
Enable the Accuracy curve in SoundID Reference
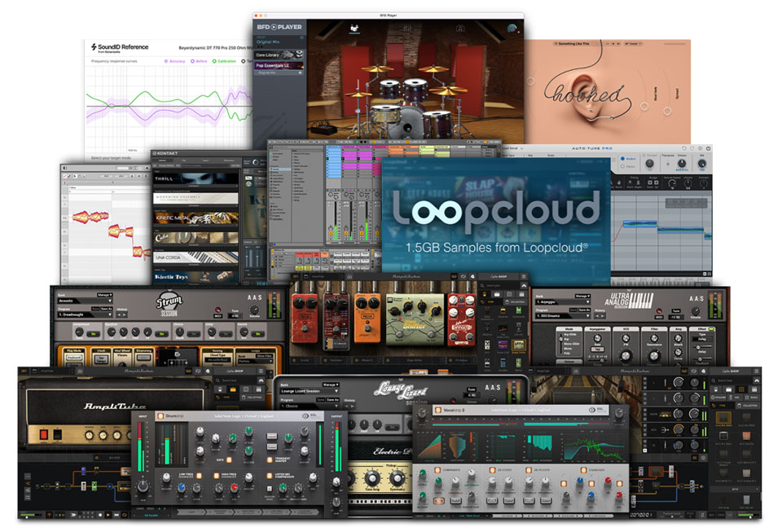[x=174, y=61]
